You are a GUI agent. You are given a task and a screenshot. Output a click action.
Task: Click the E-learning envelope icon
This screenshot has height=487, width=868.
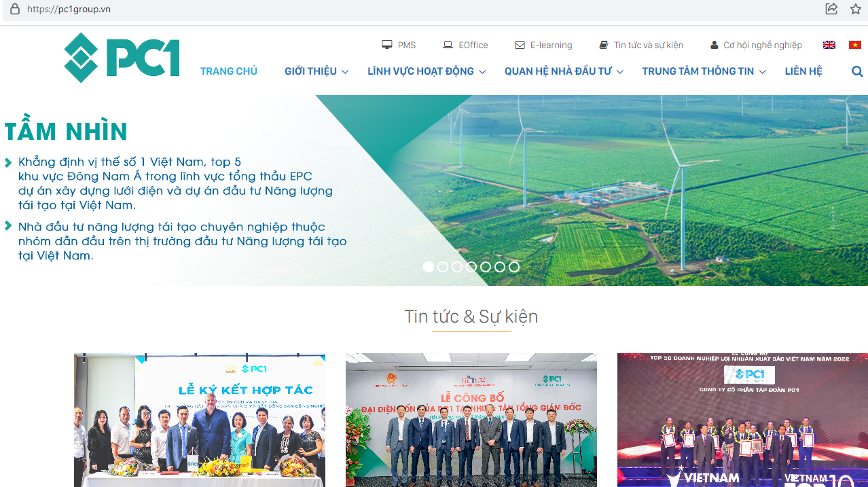(x=520, y=44)
